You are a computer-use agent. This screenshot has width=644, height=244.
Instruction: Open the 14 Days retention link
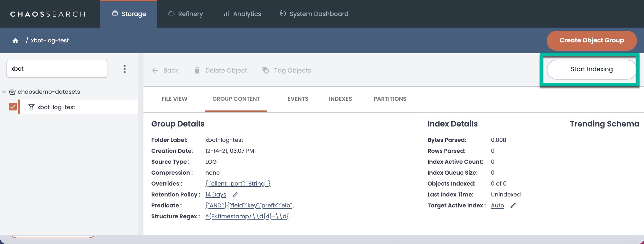point(216,195)
